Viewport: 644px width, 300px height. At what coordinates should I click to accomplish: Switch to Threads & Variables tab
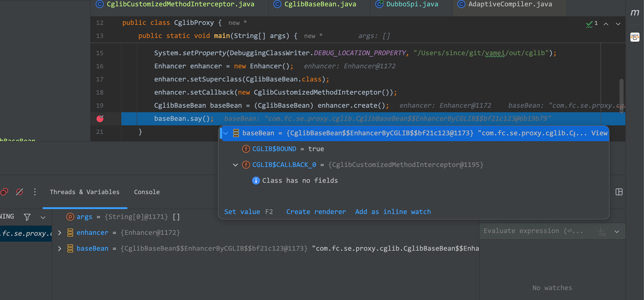point(85,192)
